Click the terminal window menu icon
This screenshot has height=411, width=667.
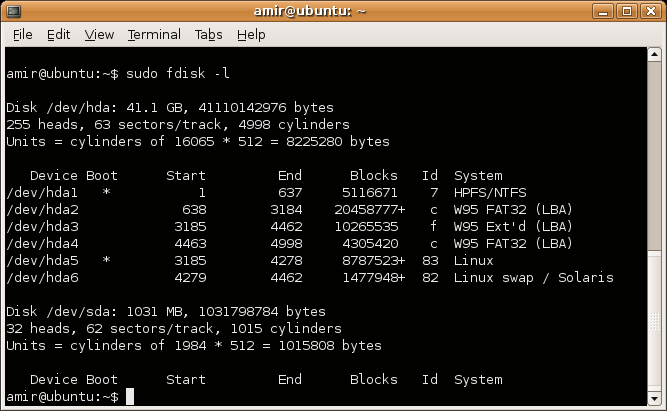(13, 11)
